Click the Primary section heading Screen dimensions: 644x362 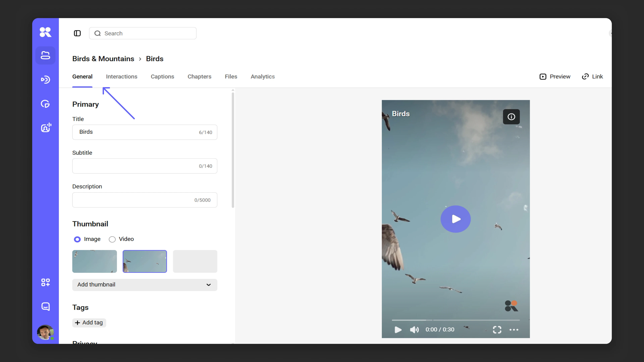(86, 104)
